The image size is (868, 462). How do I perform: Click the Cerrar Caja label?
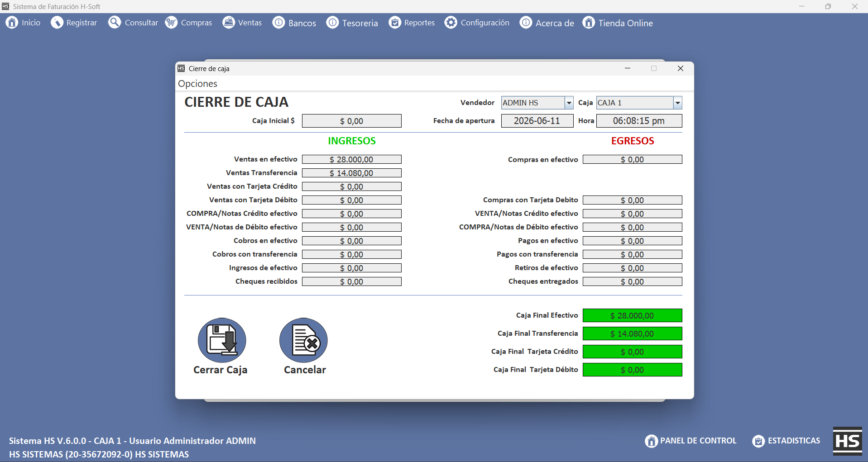coord(221,370)
